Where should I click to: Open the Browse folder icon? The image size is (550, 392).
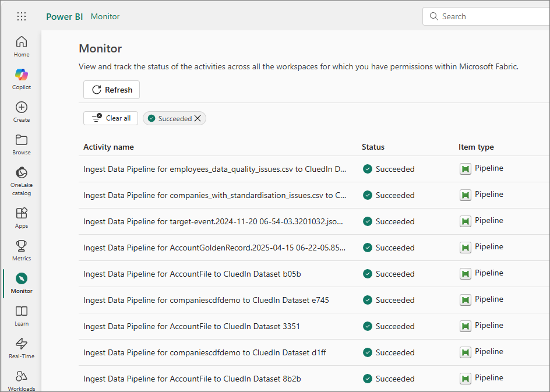(x=22, y=144)
